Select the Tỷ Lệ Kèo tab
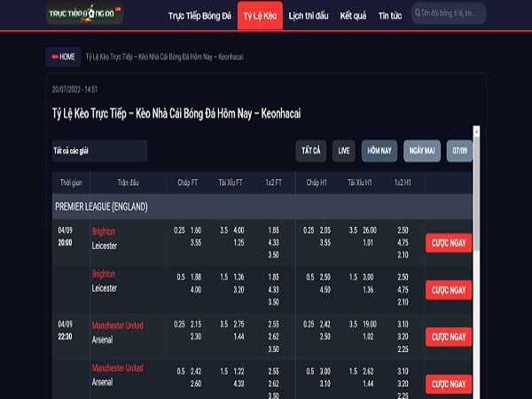 click(260, 16)
